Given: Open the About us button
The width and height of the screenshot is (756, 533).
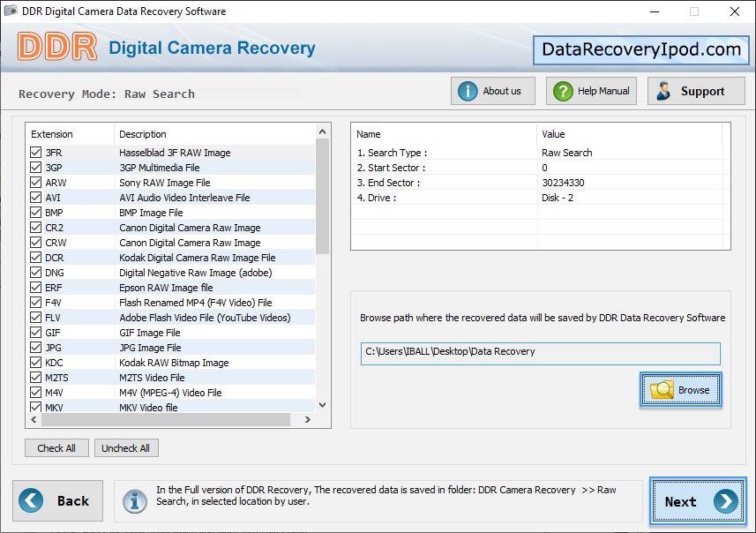Looking at the screenshot, I should (x=493, y=91).
